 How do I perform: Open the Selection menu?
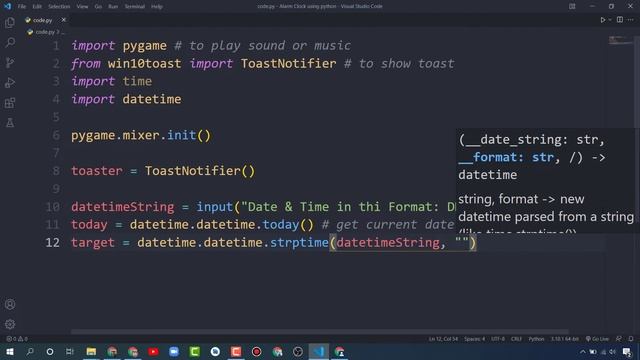pyautogui.click(x=59, y=7)
